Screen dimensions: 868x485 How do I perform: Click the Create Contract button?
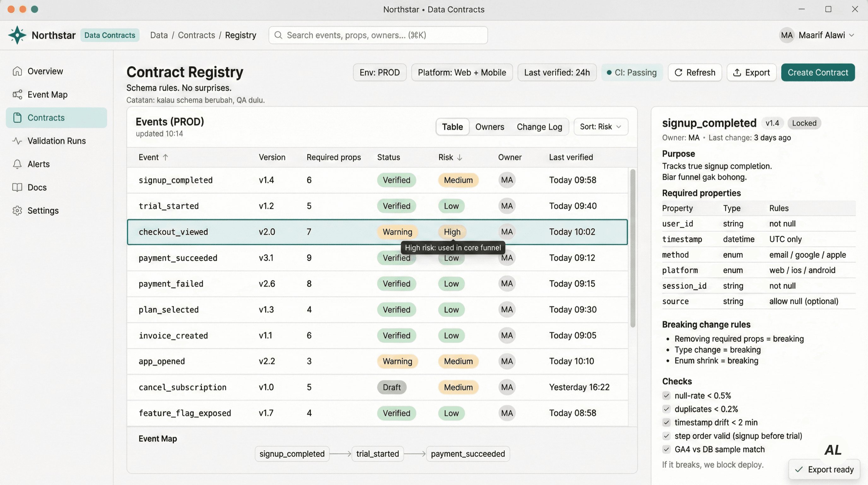pos(818,73)
